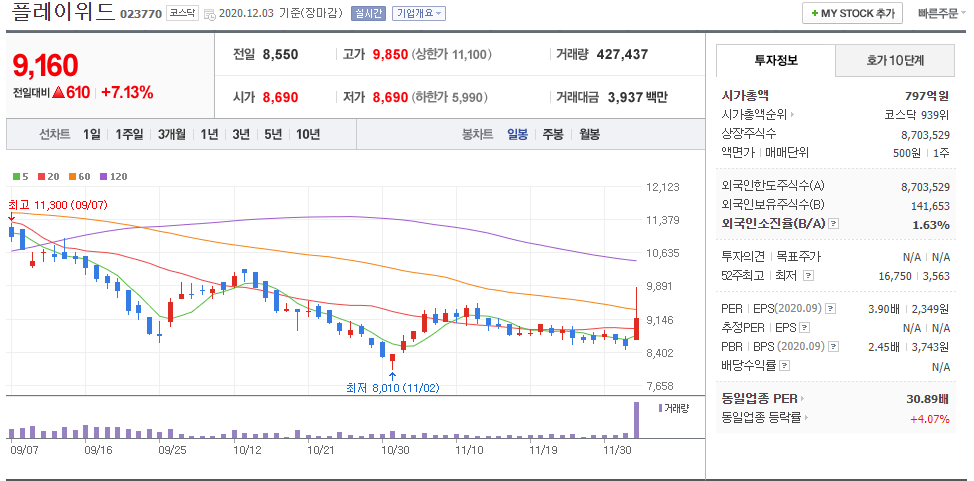Click the MY STOCK 추가 button
Screen dimensions: 974x481
852,13
